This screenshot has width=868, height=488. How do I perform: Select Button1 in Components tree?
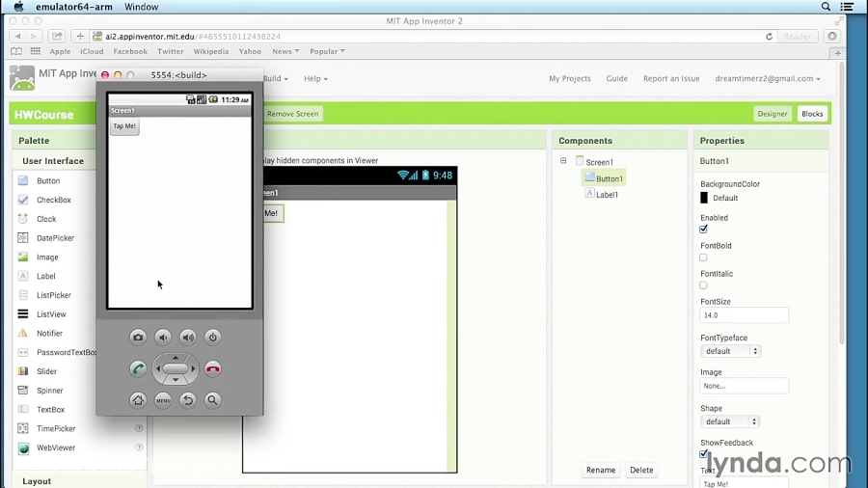tap(604, 178)
